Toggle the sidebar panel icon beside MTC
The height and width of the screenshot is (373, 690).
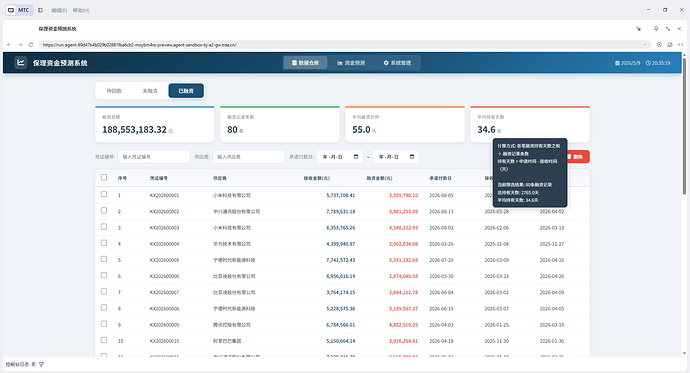(x=40, y=10)
